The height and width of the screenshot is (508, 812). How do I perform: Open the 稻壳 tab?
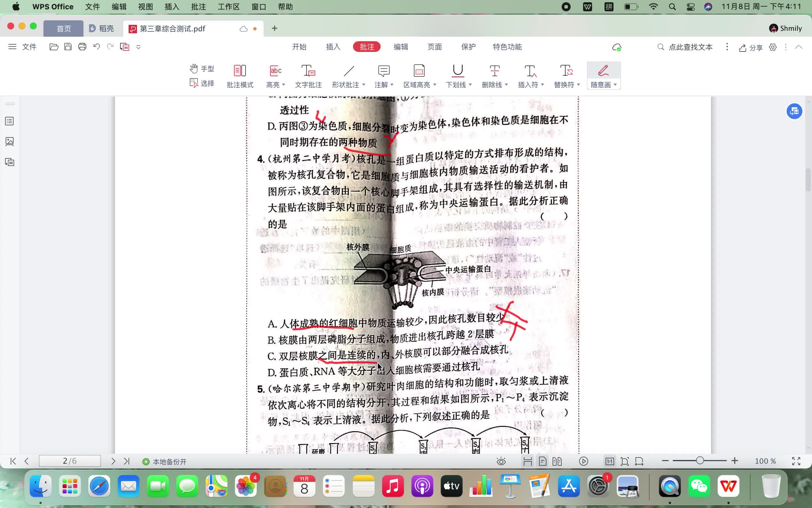pos(102,29)
